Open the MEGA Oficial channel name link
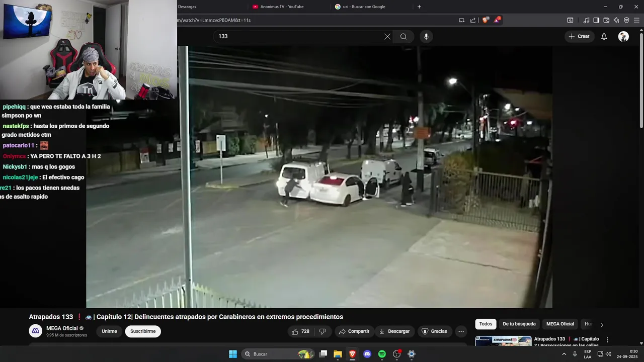Viewport: 644px width, 362px height. pyautogui.click(x=62, y=328)
